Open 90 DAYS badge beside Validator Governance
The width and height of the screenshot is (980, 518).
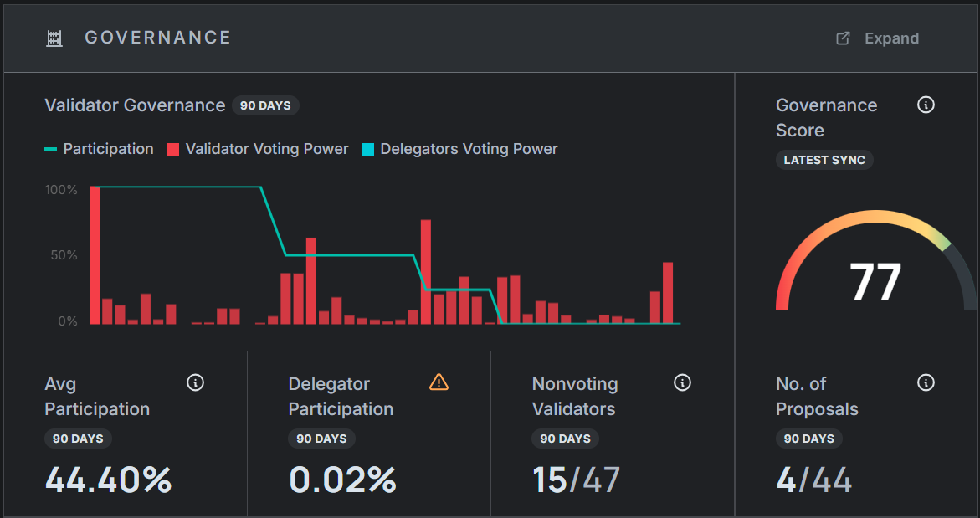coord(265,105)
